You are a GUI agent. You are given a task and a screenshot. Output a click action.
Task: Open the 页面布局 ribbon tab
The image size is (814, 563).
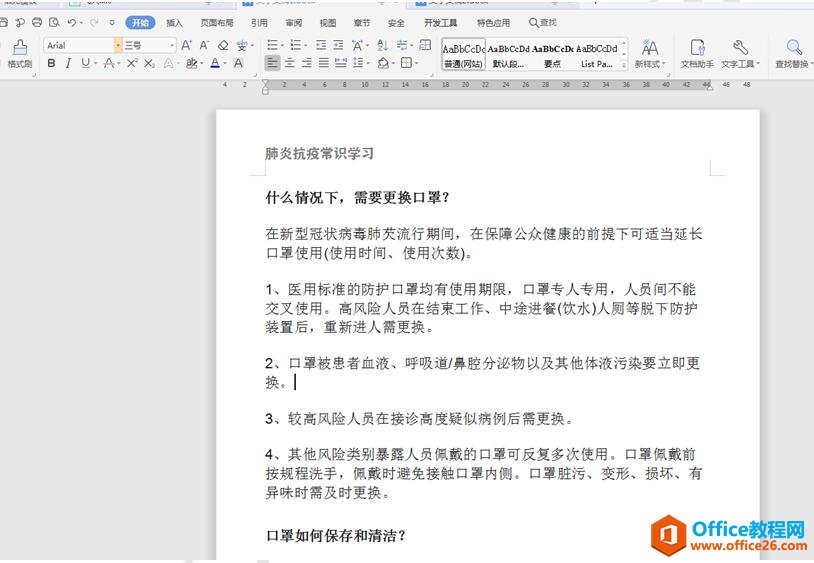tap(216, 22)
